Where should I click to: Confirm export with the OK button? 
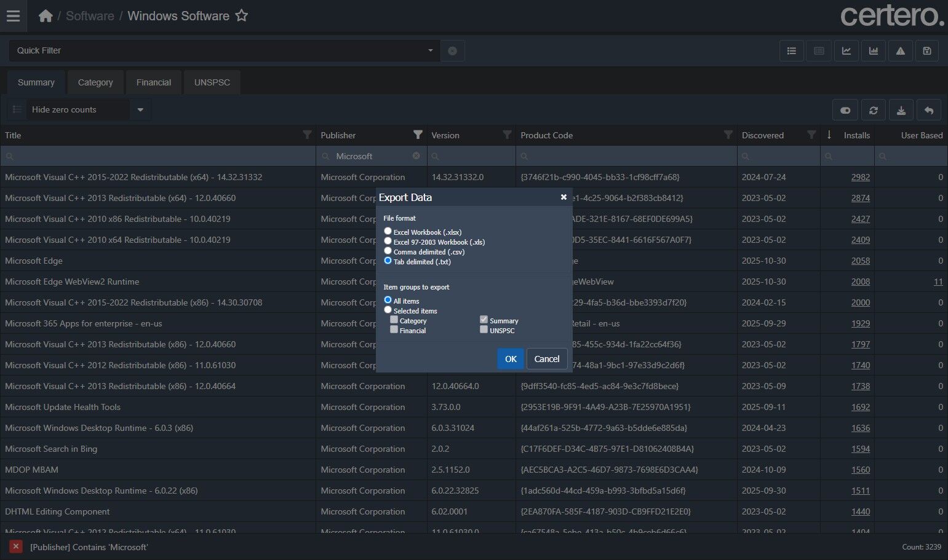point(511,359)
